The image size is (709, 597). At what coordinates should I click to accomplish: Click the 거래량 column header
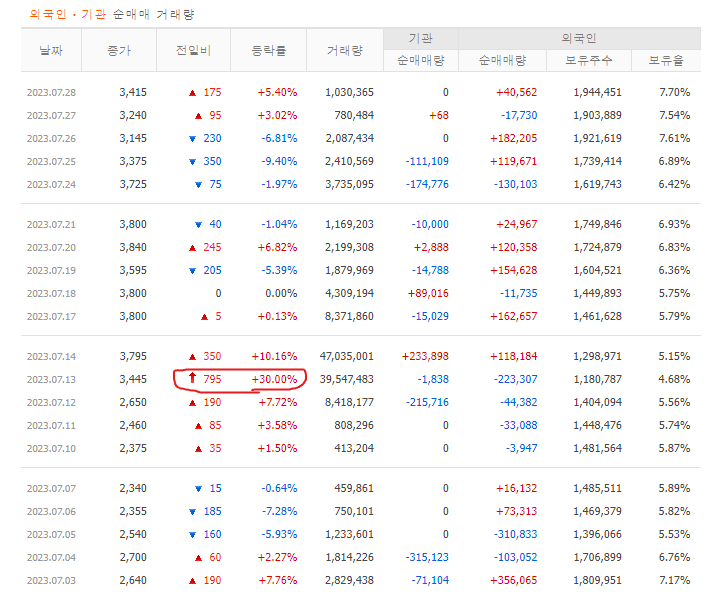345,50
